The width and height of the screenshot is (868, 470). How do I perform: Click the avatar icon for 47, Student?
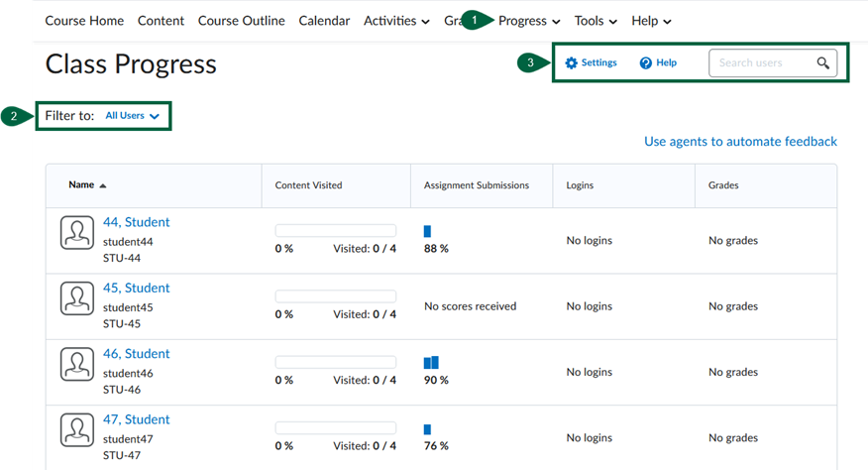click(77, 429)
